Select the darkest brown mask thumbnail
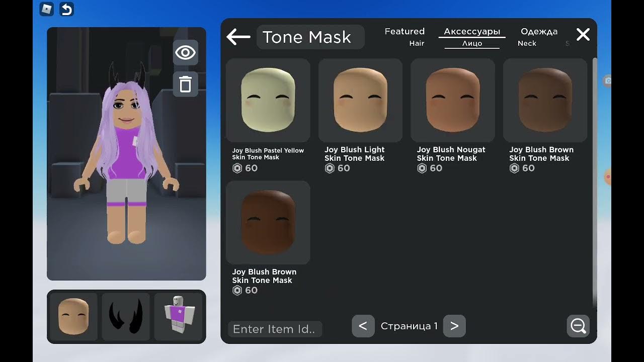644x362 pixels. [x=268, y=223]
